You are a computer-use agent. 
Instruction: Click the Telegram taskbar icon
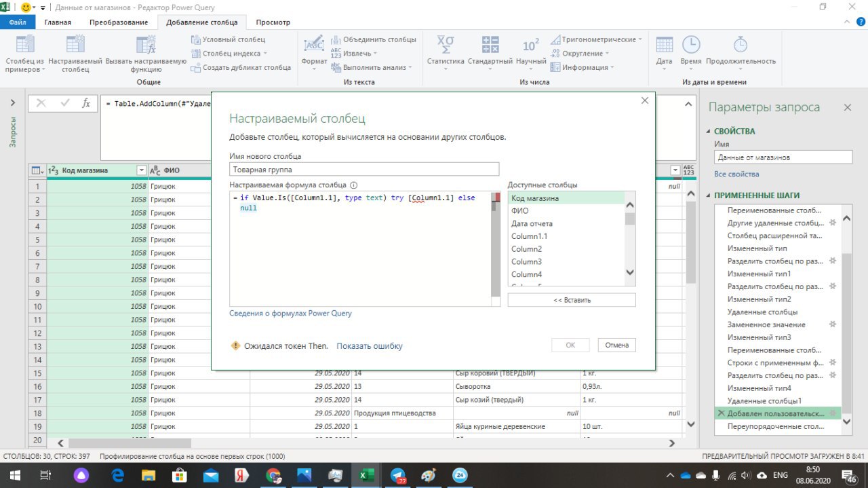398,475
